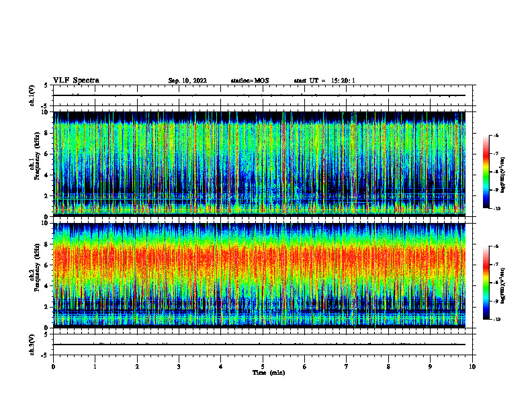Click the ch.3 voltage waveform trace

(259, 345)
